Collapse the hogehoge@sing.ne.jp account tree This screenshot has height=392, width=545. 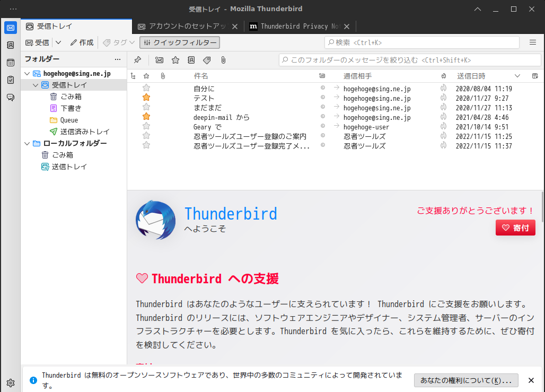tap(27, 73)
